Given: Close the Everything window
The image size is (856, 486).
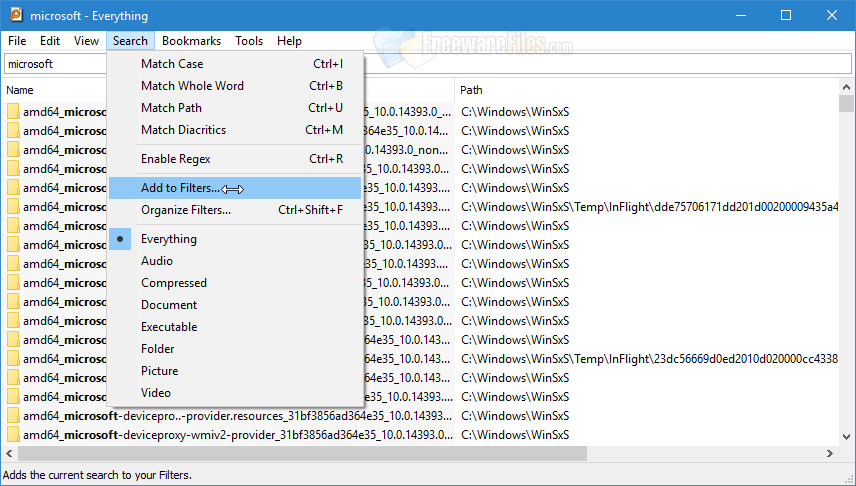Looking at the screenshot, I should pos(832,15).
